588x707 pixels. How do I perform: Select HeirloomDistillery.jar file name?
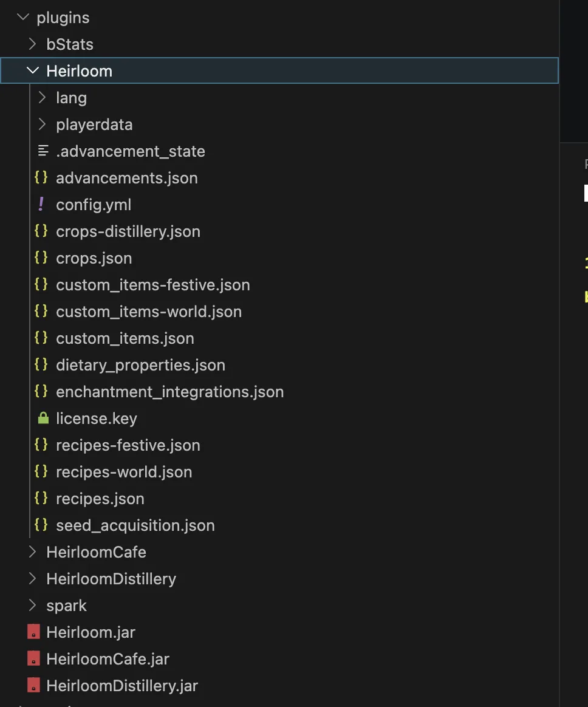(122, 686)
